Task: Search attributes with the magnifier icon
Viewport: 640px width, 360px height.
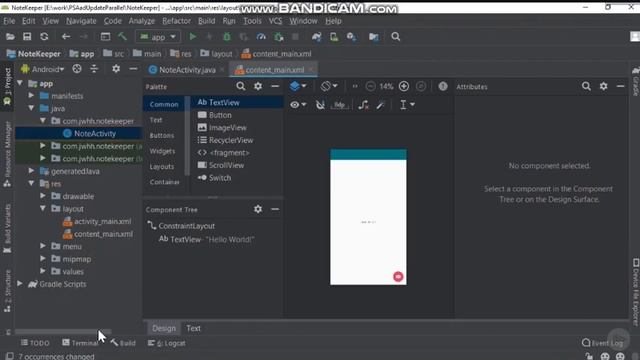Action: [586, 86]
